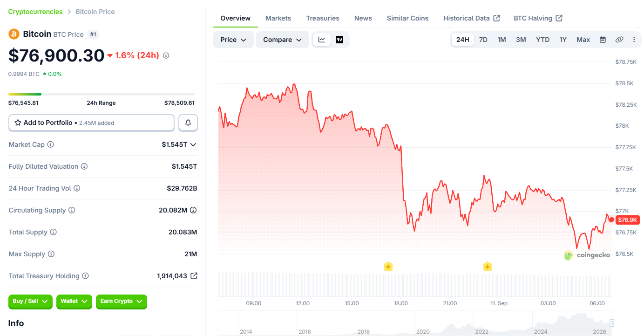Click the $29.762B trading volume value
Viewport: 644px width, 336px height.
182,188
